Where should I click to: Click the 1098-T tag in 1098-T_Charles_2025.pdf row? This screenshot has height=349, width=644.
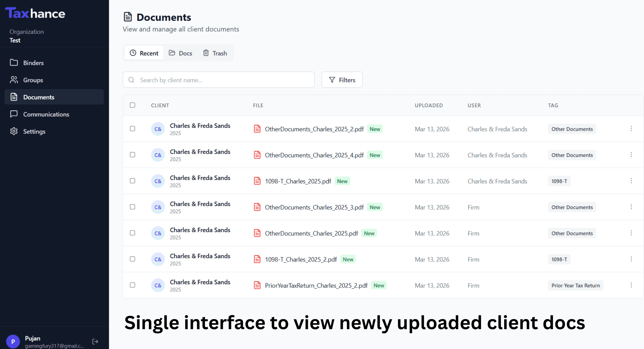[x=559, y=181]
